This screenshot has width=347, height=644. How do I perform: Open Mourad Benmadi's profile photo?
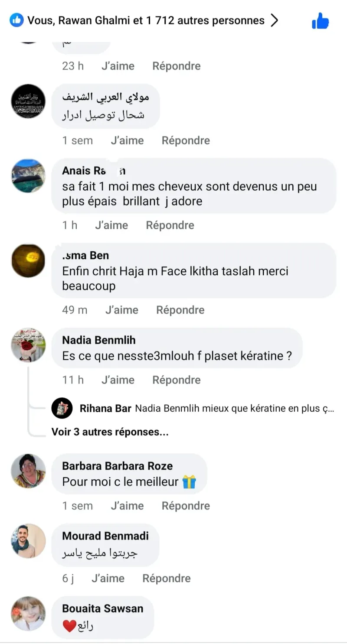[x=28, y=541]
